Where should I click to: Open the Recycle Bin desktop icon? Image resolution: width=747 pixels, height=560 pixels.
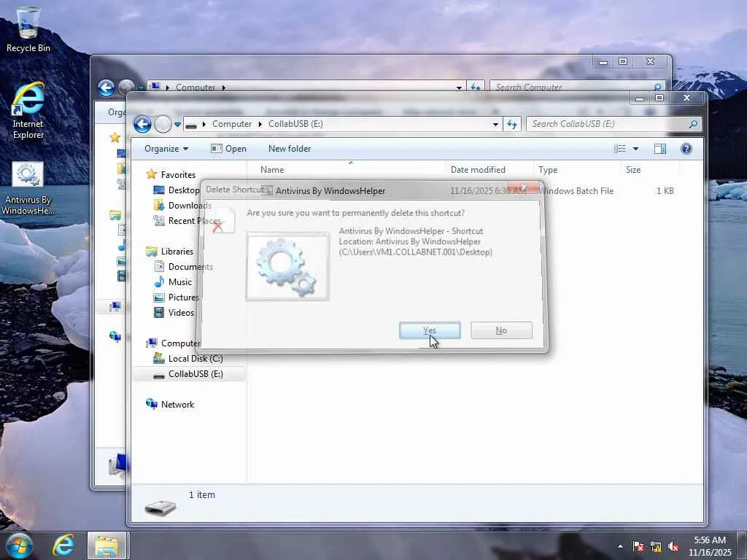point(28,29)
